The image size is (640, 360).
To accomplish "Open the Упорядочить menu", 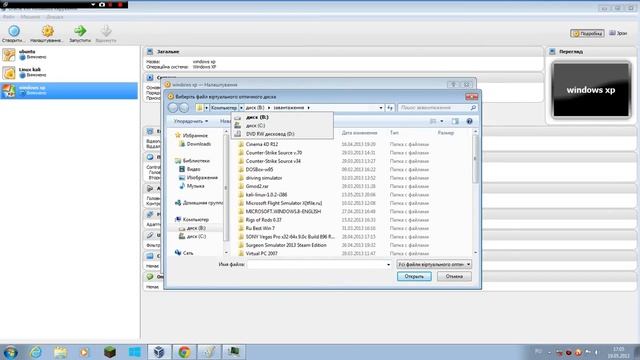I will [191, 121].
